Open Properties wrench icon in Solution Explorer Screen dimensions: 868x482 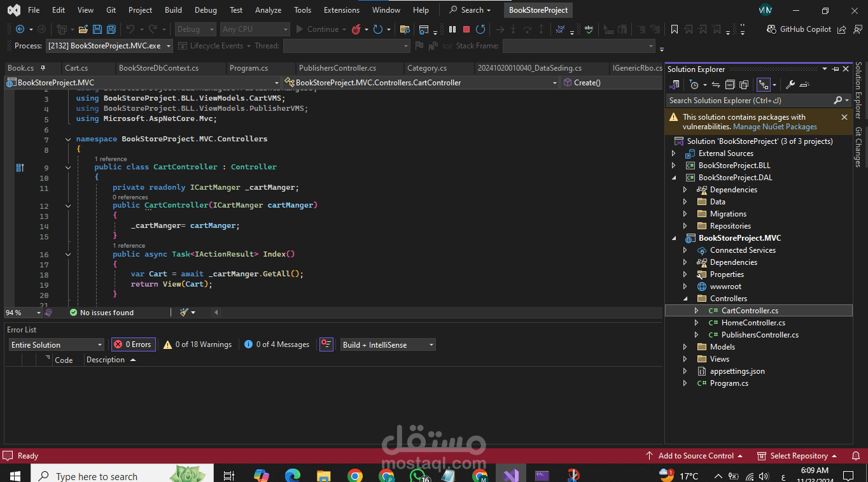790,85
